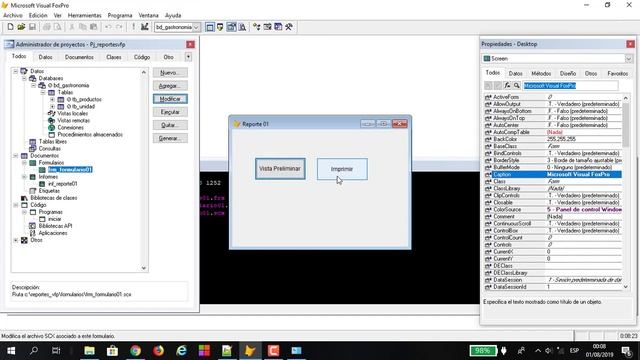Open the Data Session window icon
640x360 pixels.
[220, 27]
